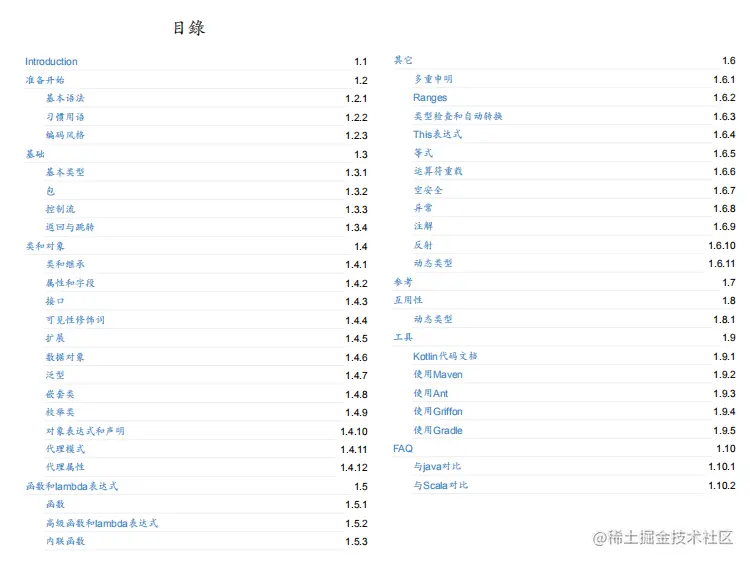The image size is (750, 563).
Task: Open the 接口 entry 1.4.3
Action: [x=55, y=301]
